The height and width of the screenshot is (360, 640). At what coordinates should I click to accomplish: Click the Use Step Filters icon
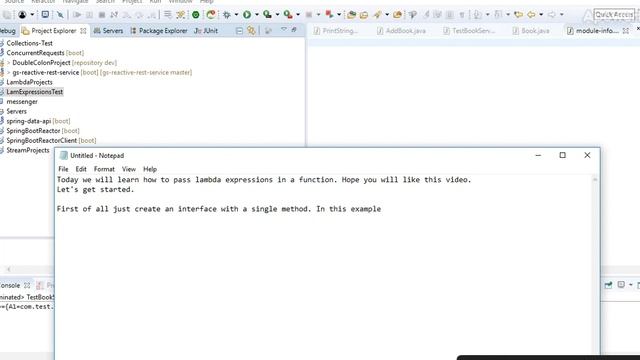pyautogui.click(x=181, y=15)
